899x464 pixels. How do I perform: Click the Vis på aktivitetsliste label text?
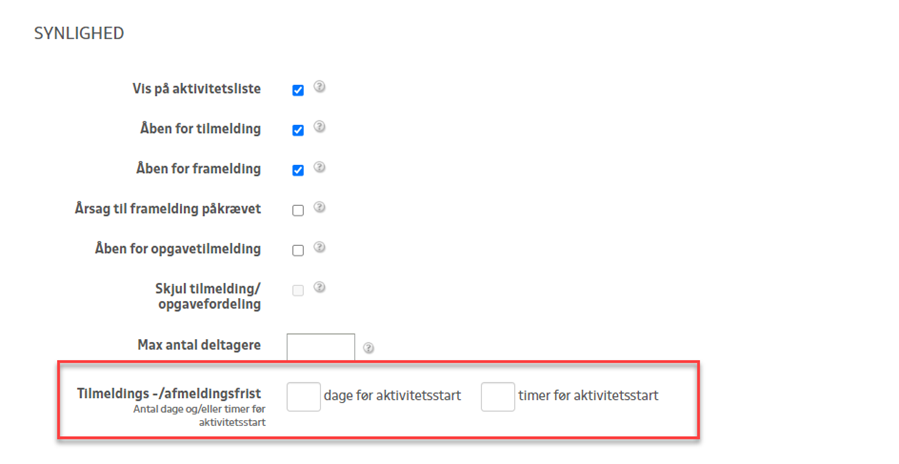196,89
